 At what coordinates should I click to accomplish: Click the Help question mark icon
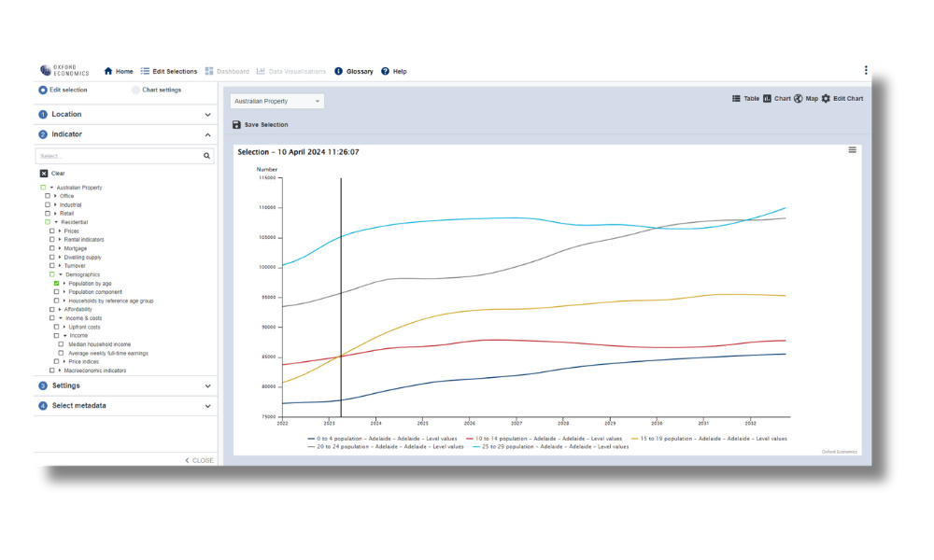(x=385, y=71)
